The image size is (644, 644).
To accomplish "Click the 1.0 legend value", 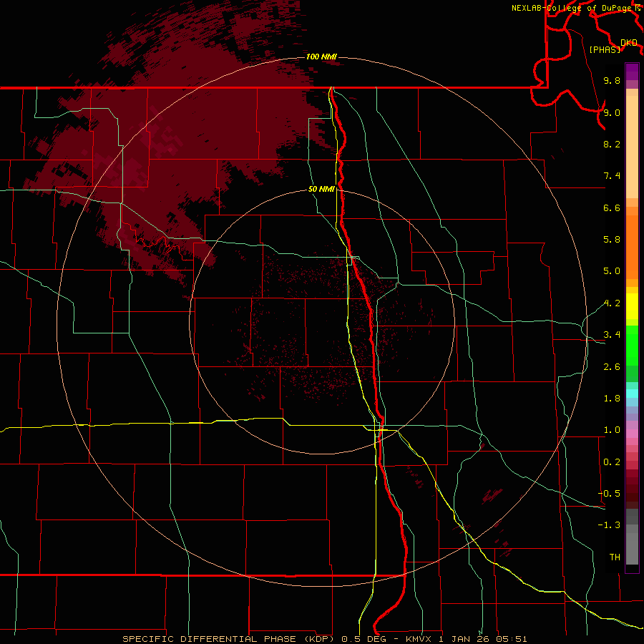I will tap(612, 430).
